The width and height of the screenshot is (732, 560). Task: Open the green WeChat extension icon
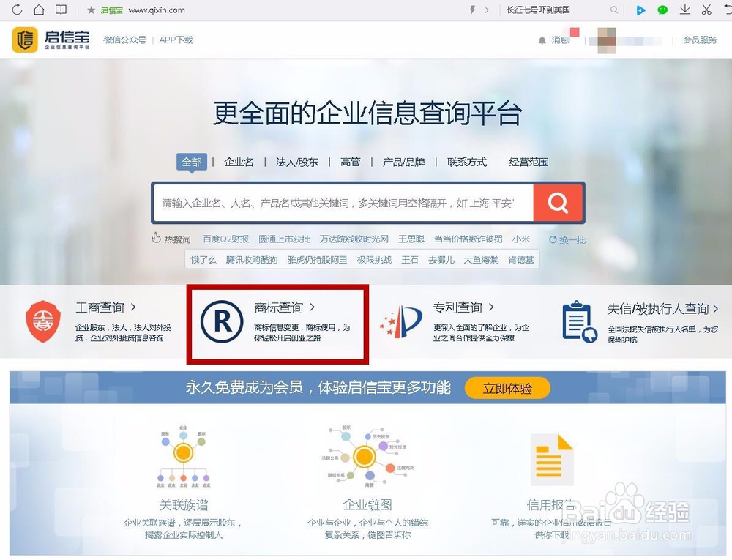tap(662, 10)
